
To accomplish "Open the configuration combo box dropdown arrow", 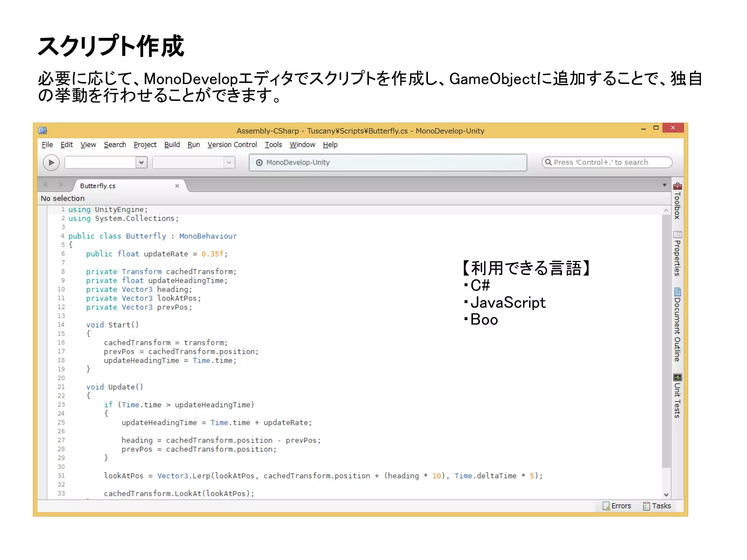I will point(141,162).
